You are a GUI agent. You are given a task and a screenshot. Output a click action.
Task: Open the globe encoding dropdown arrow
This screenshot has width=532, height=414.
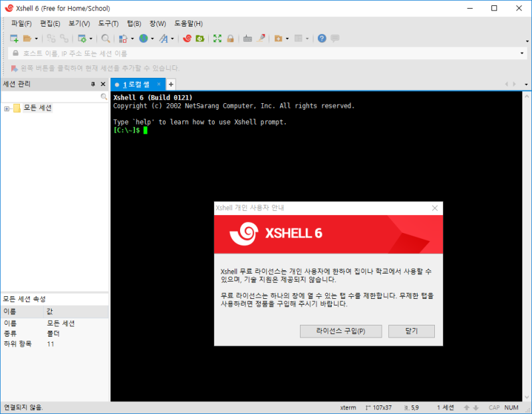pyautogui.click(x=152, y=39)
